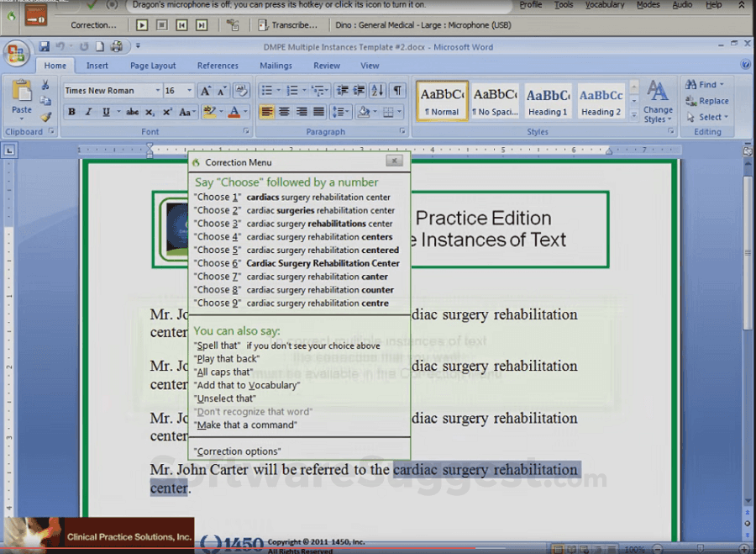Enable Italic formatting
This screenshot has height=554, width=756.
coord(87,112)
